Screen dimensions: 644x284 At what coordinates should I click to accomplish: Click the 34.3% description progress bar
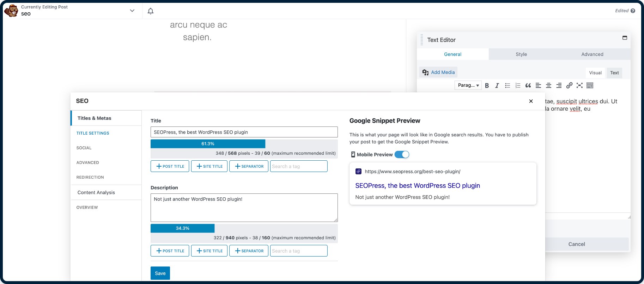pyautogui.click(x=182, y=228)
